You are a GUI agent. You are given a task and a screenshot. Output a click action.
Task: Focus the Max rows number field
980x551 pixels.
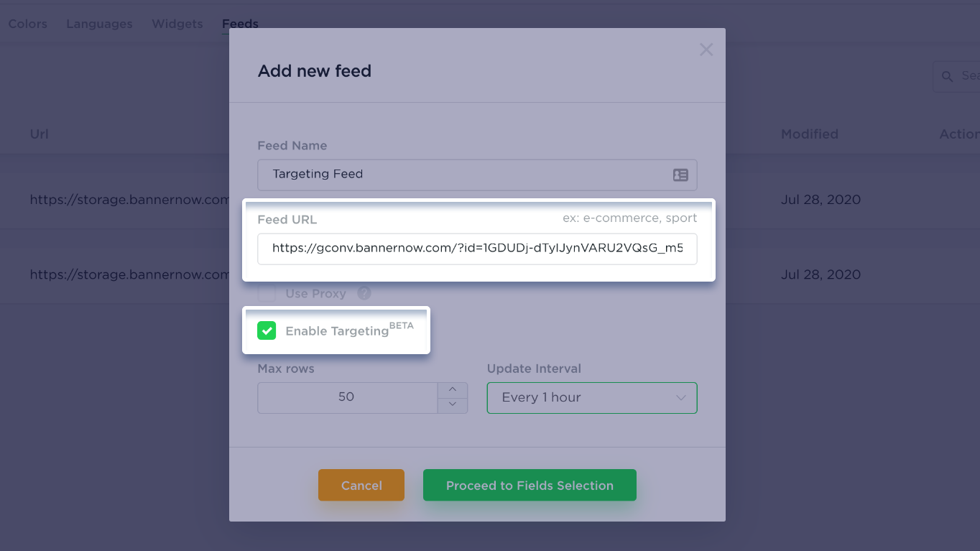pyautogui.click(x=347, y=397)
